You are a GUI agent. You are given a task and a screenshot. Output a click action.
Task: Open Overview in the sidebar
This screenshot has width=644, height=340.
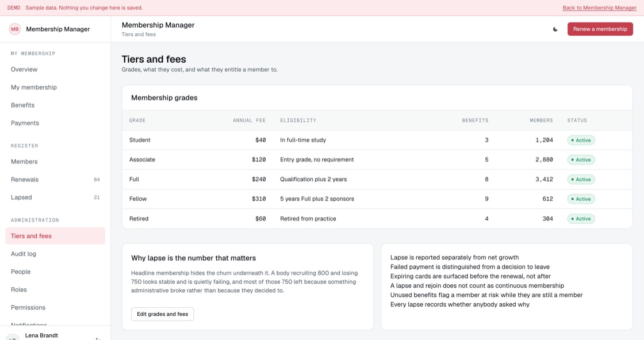coord(55,70)
